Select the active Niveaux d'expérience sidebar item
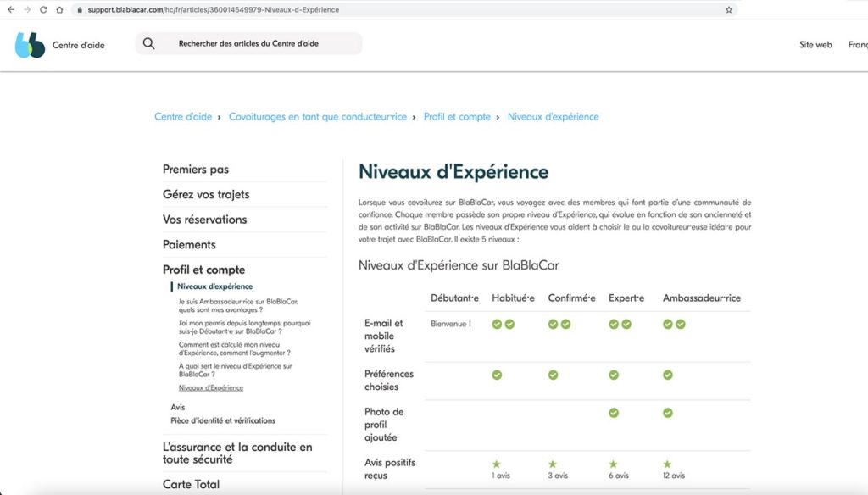The width and height of the screenshot is (868, 495). [x=214, y=286]
